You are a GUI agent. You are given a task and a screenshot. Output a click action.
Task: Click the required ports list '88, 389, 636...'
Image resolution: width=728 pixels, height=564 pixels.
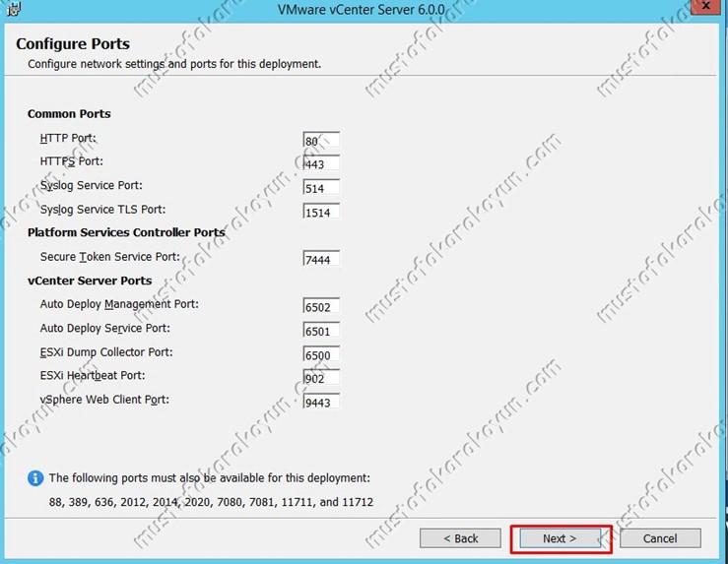pos(211,502)
